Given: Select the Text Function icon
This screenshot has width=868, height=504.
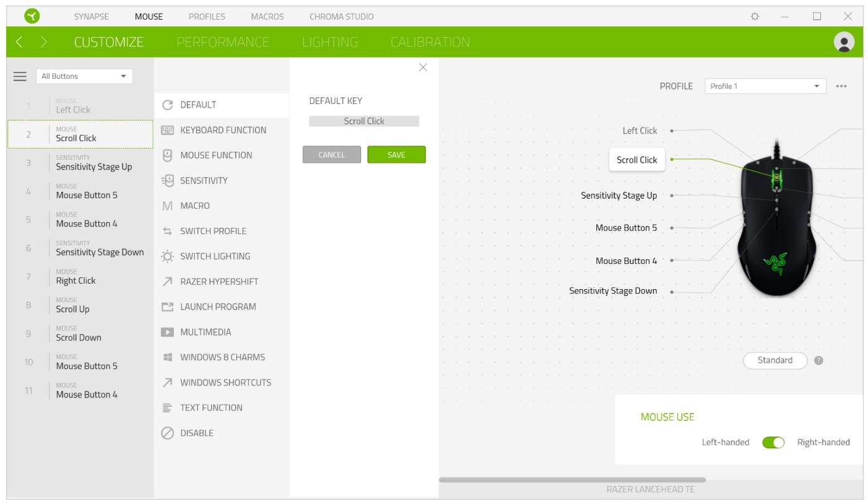Looking at the screenshot, I should coord(167,408).
